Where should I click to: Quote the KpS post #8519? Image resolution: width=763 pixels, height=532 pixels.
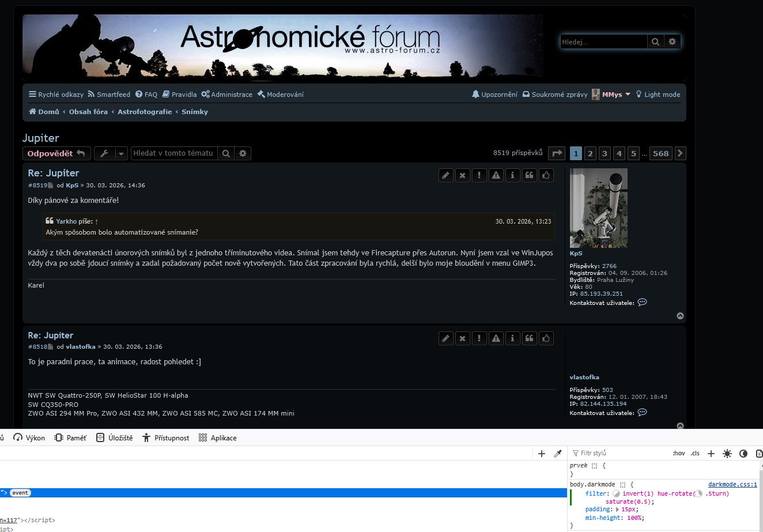[x=530, y=175]
